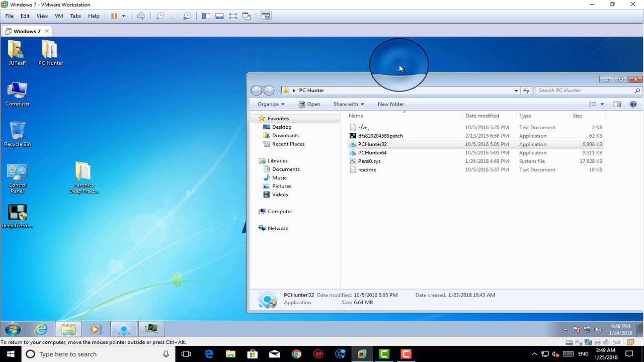Viewport: 644px width, 362px height.
Task: Open the VMware snapshot manager icon
Action: pyautogui.click(x=187, y=16)
